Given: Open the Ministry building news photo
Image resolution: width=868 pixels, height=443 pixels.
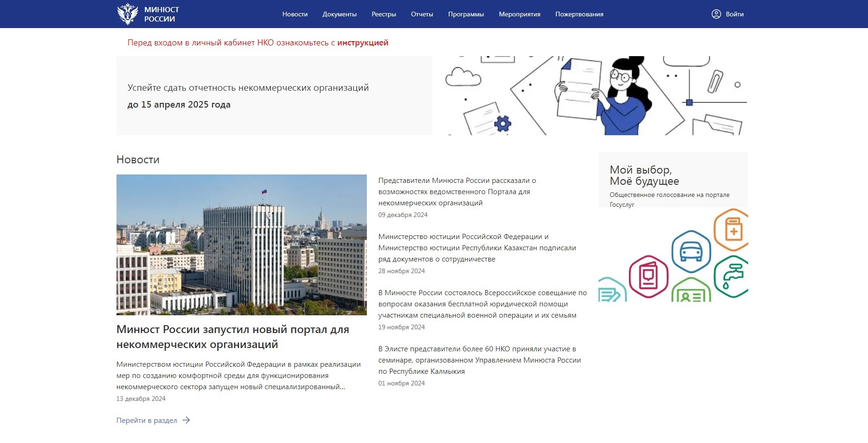Looking at the screenshot, I should (x=241, y=245).
